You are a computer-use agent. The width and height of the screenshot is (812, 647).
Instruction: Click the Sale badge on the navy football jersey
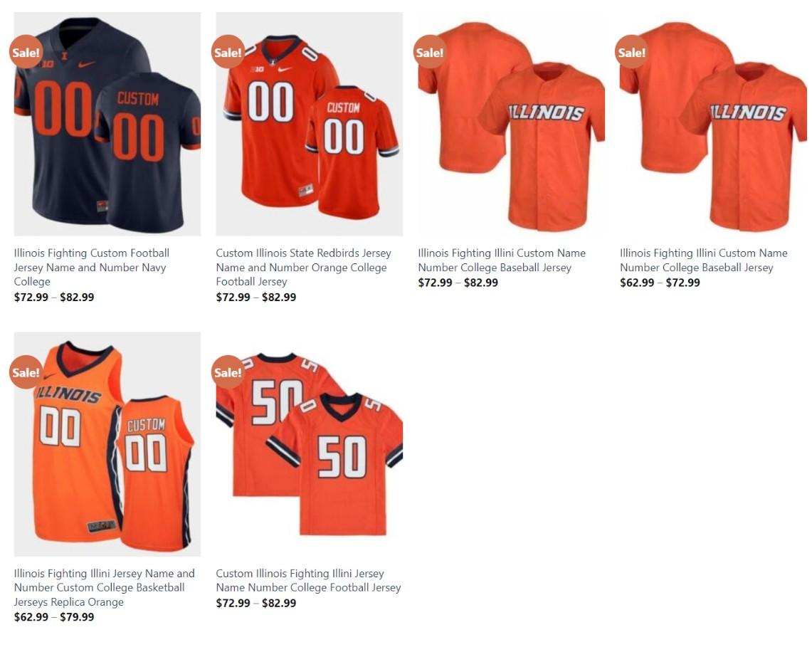tap(26, 52)
